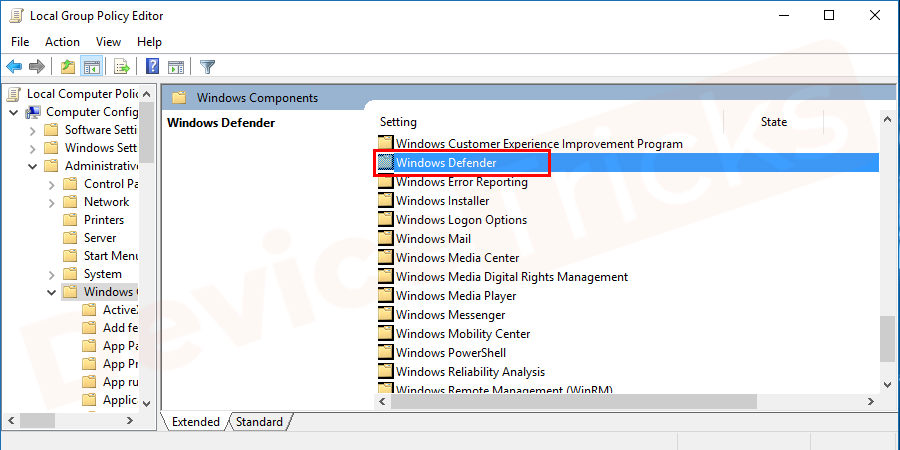Click the Local Computer Policy scroll icon

(15, 94)
